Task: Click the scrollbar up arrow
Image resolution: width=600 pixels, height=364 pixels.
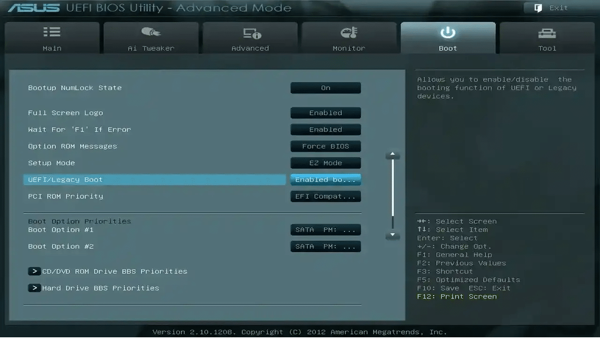Action: [392, 155]
